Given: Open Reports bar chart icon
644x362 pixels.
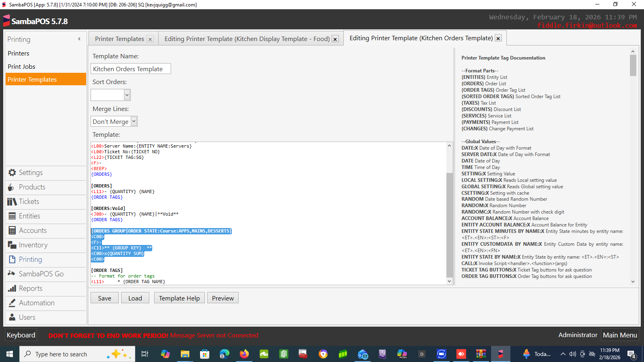Looking at the screenshot, I should pos(12,288).
